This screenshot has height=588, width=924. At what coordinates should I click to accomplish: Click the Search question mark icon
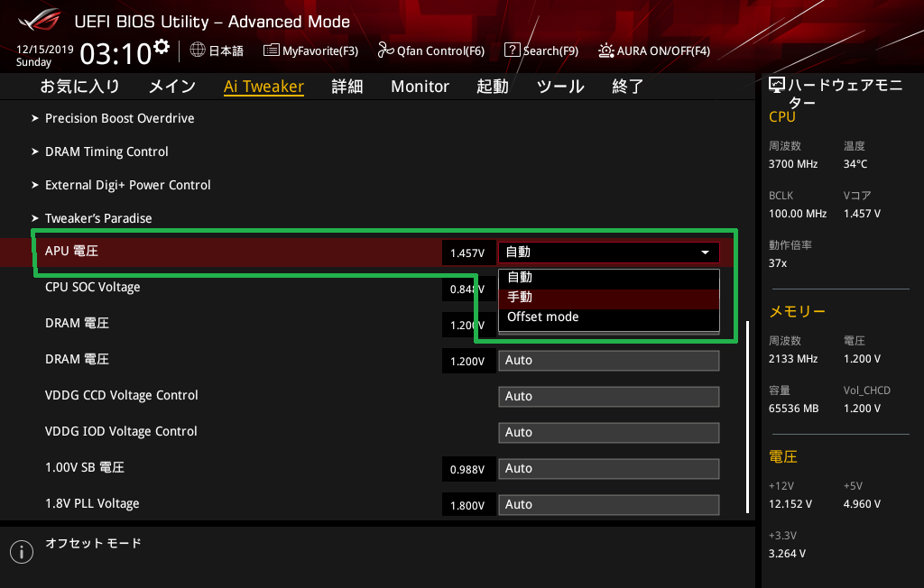pyautogui.click(x=513, y=51)
